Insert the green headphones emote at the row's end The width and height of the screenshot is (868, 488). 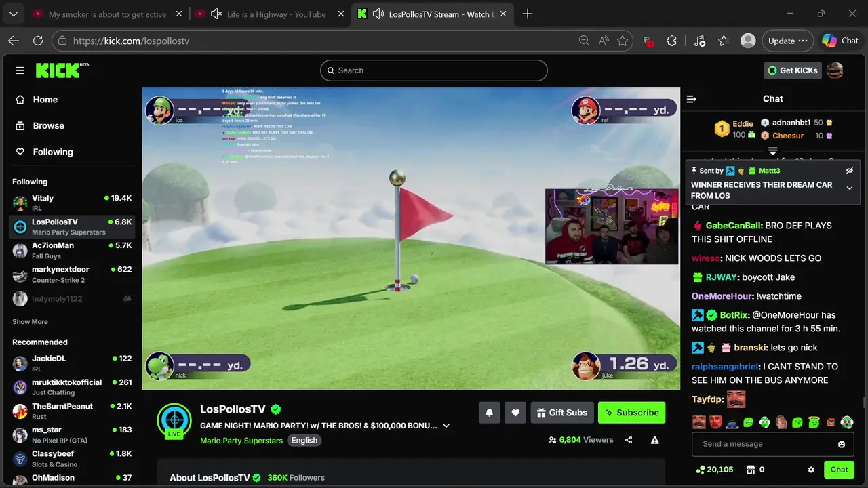(x=847, y=422)
